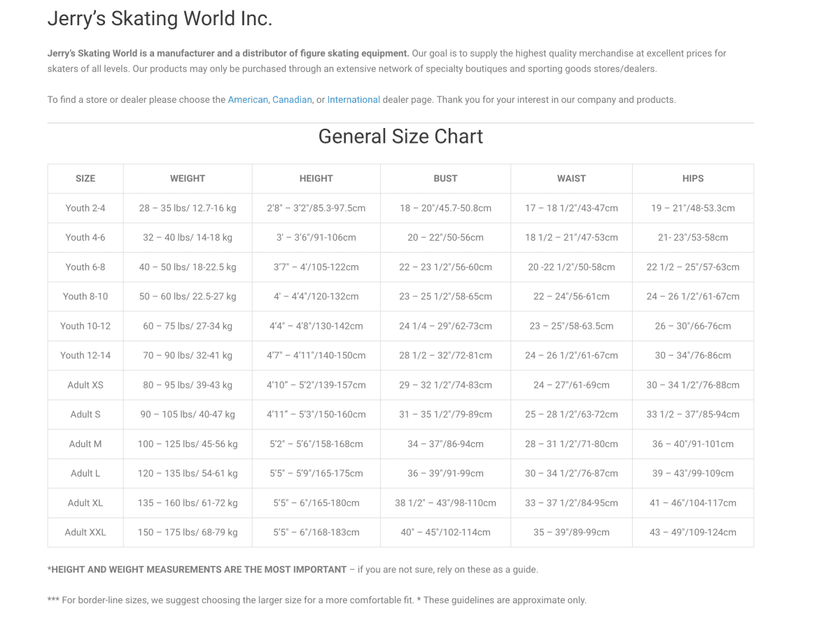
Task: Click the Adult XL hips cell
Action: pyautogui.click(x=693, y=502)
